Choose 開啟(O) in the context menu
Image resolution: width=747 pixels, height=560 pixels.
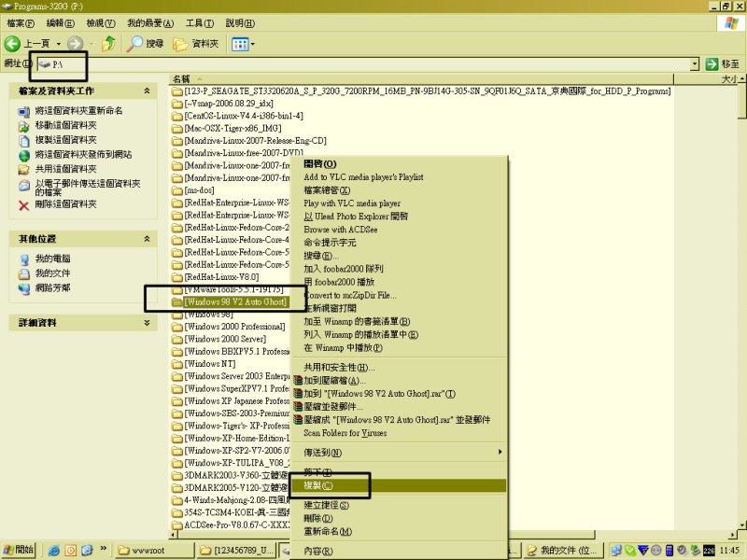click(x=399, y=164)
